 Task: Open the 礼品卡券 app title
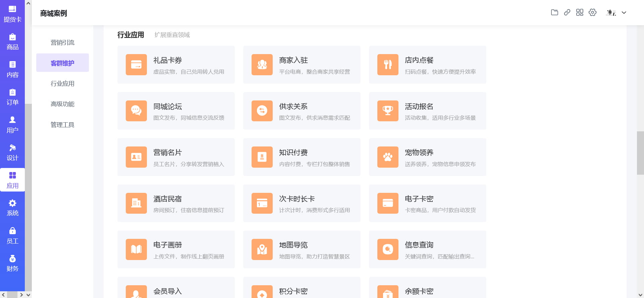tap(168, 60)
